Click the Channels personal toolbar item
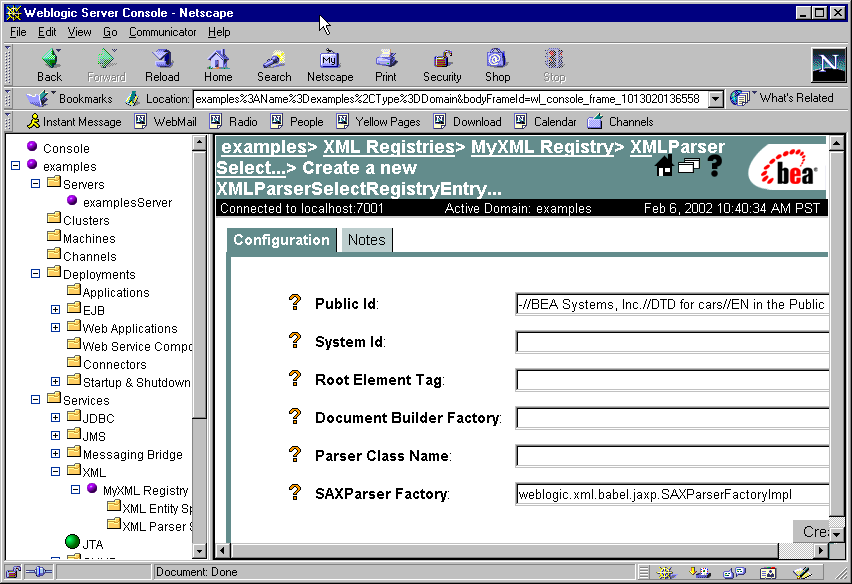The image size is (852, 584). 621,121
